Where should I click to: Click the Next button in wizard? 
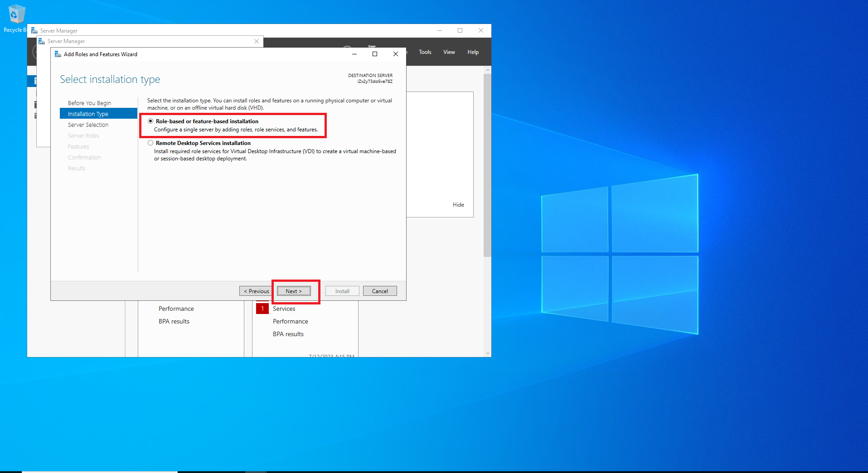click(294, 291)
